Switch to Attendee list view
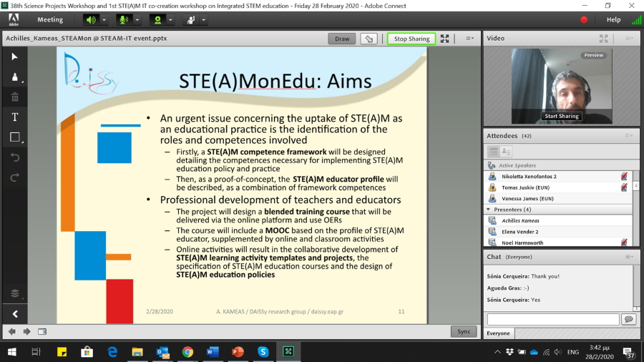This screenshot has height=362, width=644. (494, 152)
